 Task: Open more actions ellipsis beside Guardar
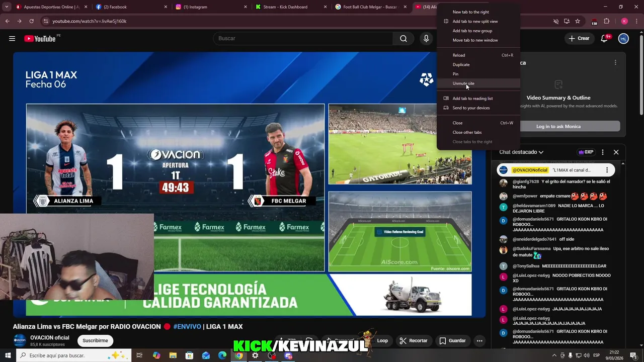479,340
